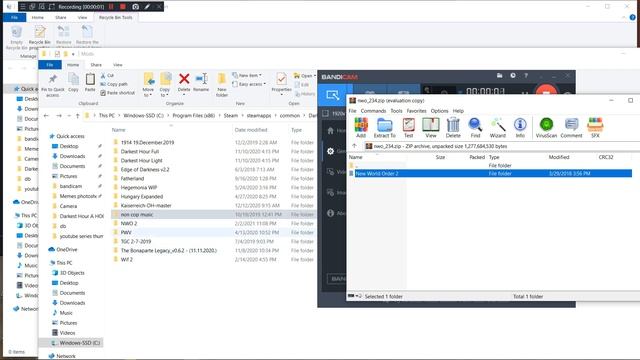Click Program Files (x86) in breadcrumb
This screenshot has width=640, height=360.
[193, 116]
